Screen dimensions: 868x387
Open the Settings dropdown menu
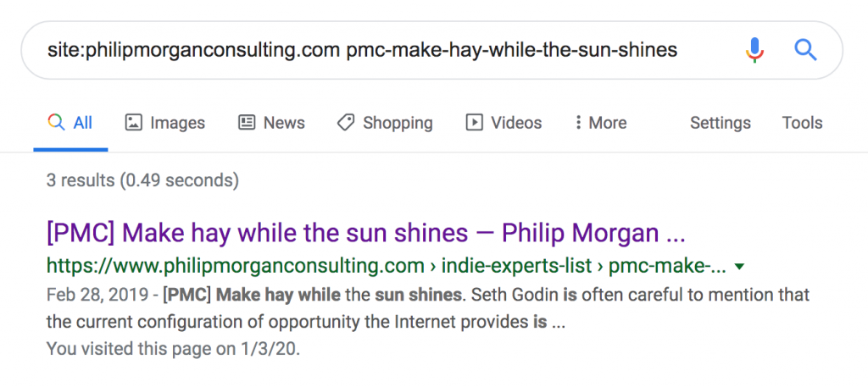[721, 123]
